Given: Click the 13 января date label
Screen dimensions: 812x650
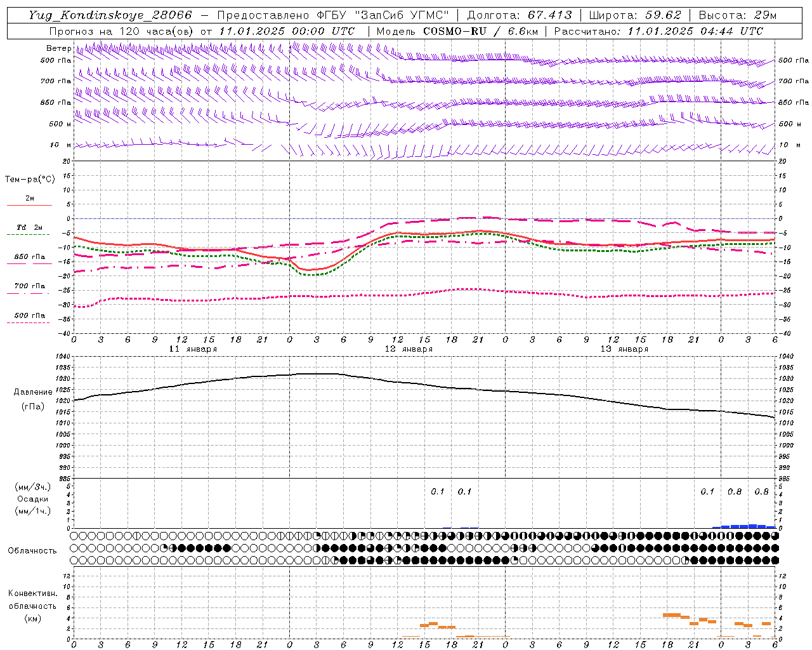Looking at the screenshot, I should point(624,349).
